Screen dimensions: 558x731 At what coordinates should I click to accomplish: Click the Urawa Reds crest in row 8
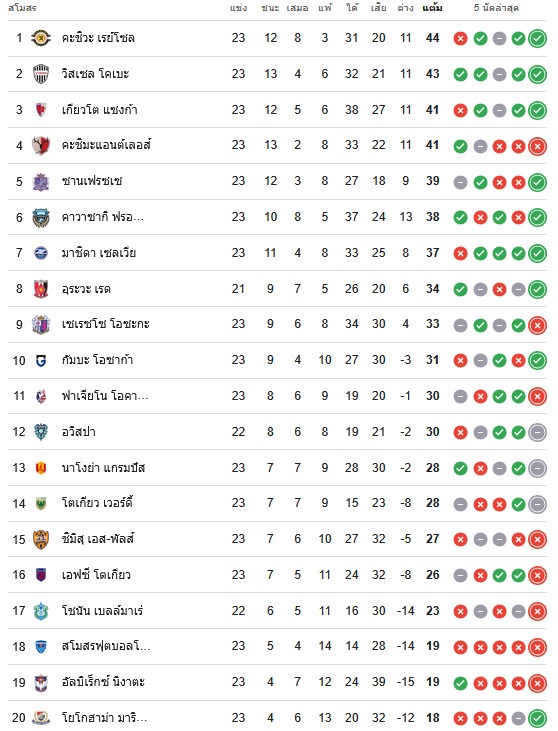pos(41,289)
